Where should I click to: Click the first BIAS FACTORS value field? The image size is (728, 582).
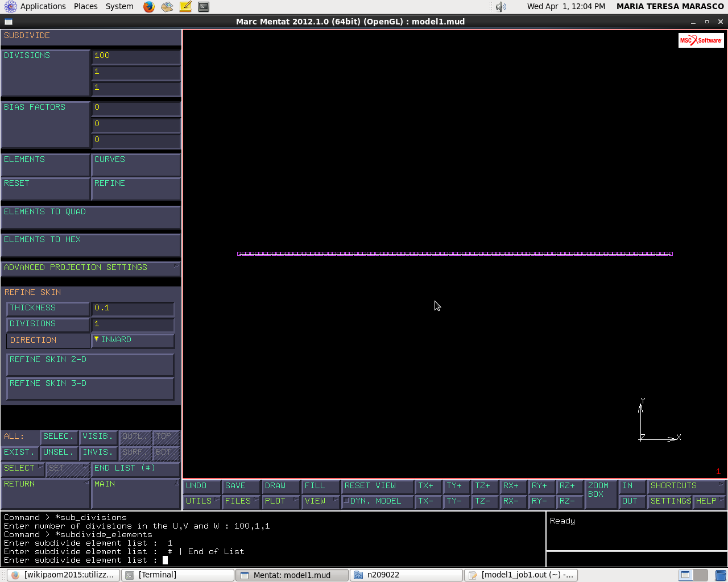click(136, 107)
